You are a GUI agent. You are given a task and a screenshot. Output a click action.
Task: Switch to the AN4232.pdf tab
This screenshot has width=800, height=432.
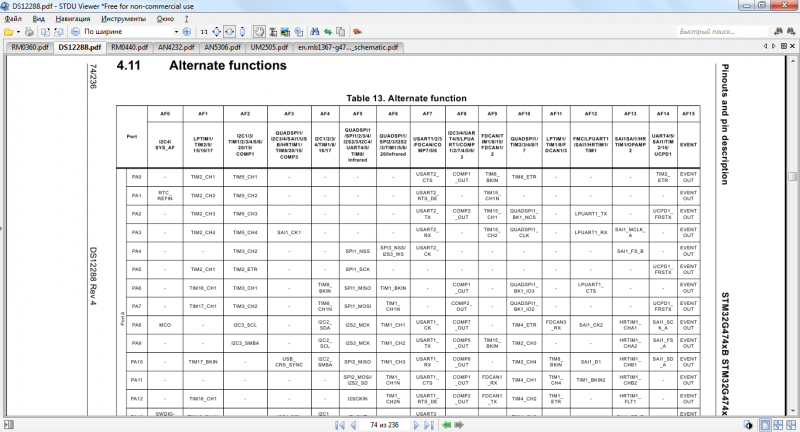tap(176, 47)
